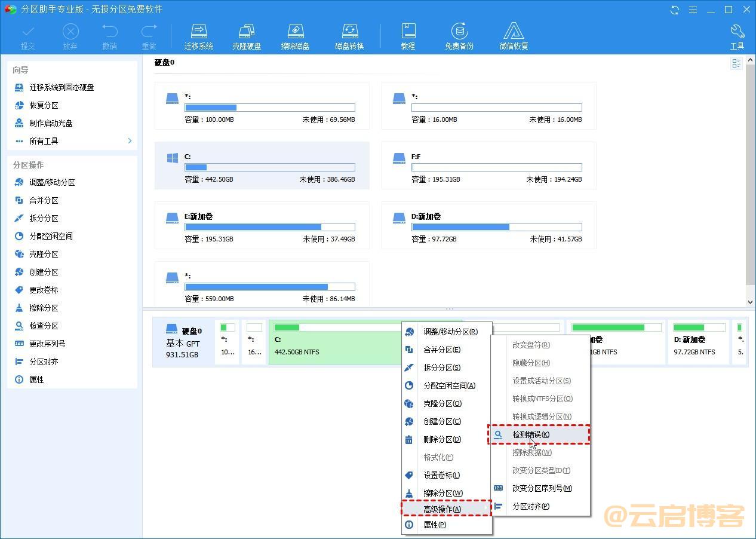Click C: 442.50GB NTFS block in disk map

coord(335,341)
